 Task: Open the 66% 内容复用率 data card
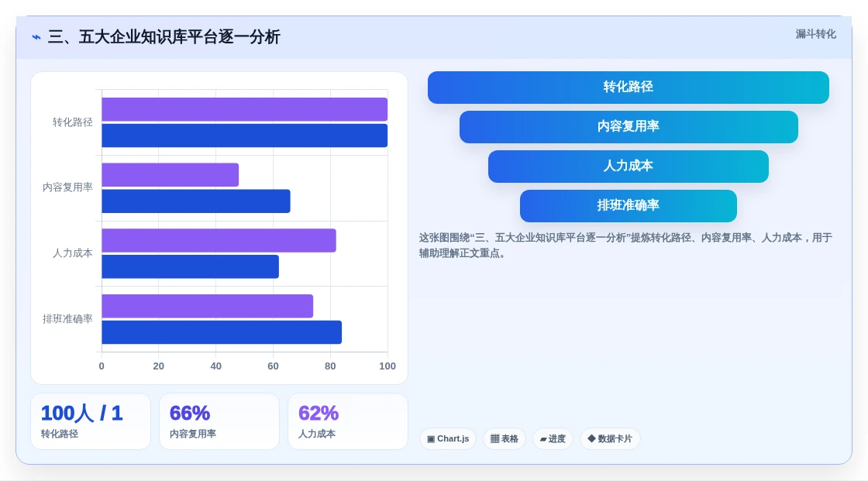[x=219, y=421]
